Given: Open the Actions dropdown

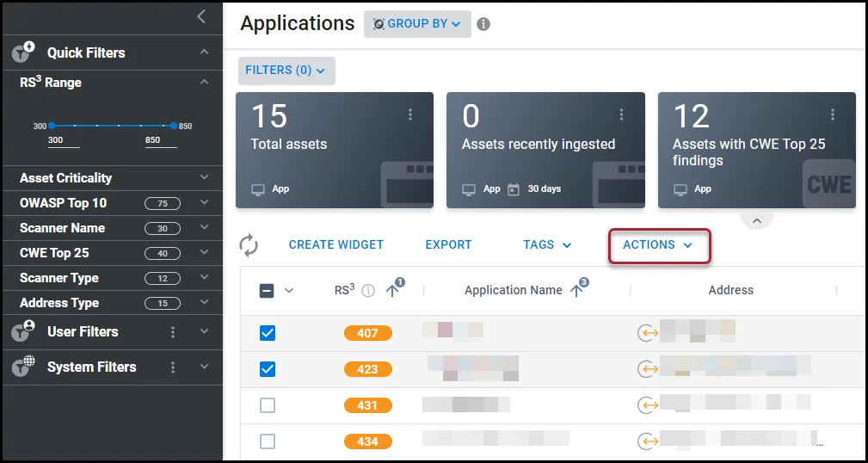Looking at the screenshot, I should point(659,244).
